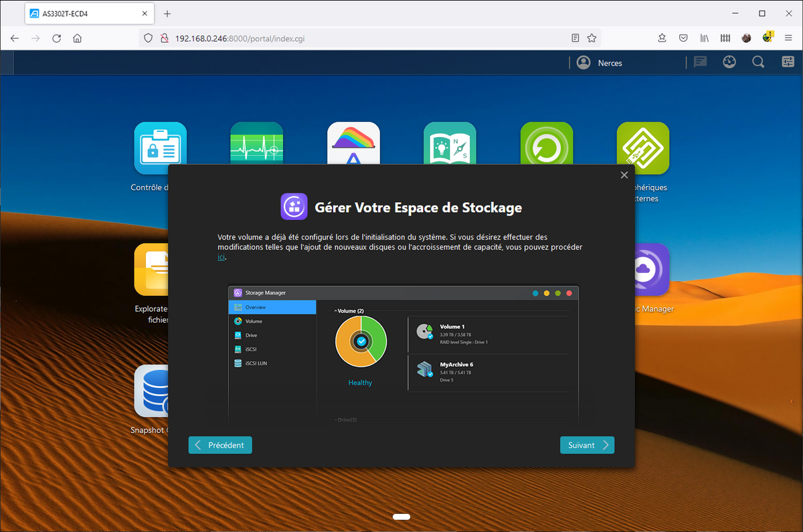Click the Save to Pocket icon
This screenshot has height=532, width=803.
(x=683, y=38)
